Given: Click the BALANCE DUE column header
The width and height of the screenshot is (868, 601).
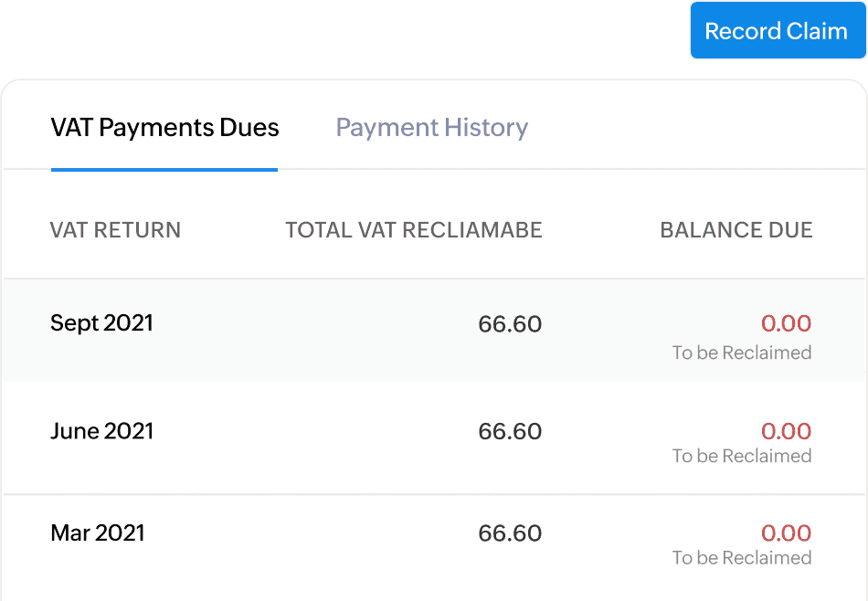Looking at the screenshot, I should coord(736,230).
